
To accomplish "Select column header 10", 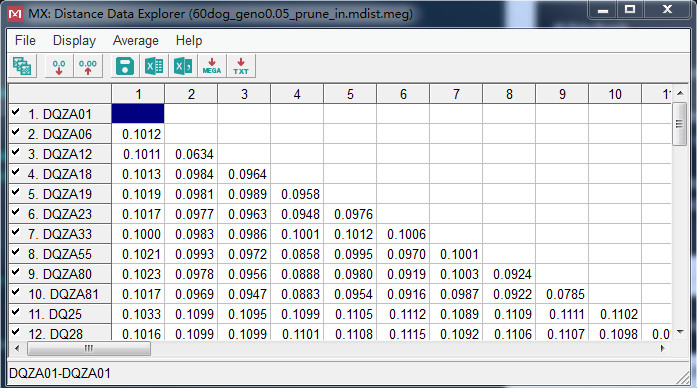I will point(615,94).
